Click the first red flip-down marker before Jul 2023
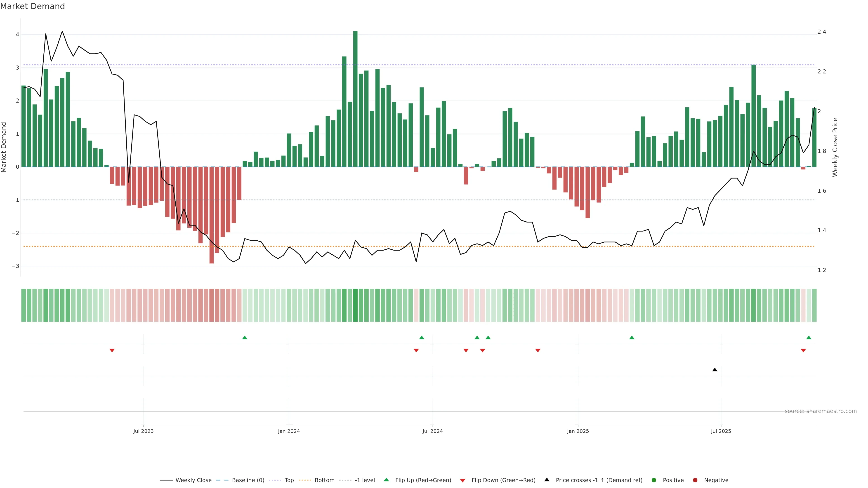 pyautogui.click(x=112, y=351)
